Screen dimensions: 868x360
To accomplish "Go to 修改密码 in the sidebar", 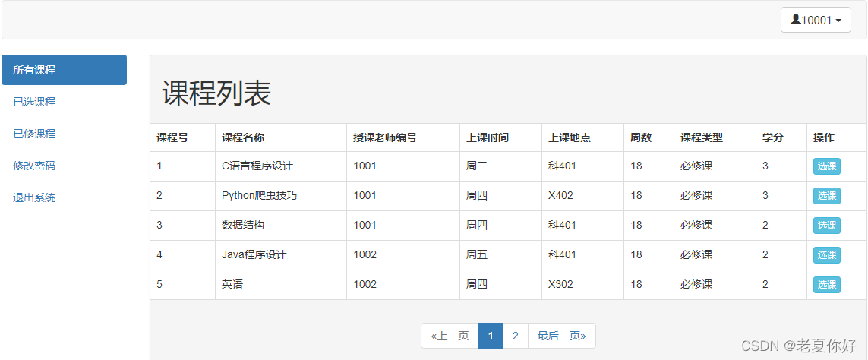I will (34, 166).
